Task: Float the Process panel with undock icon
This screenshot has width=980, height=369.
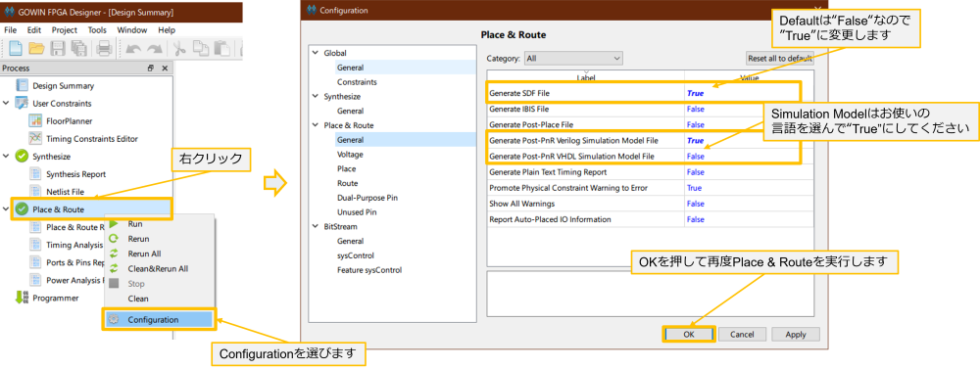Action: tap(151, 69)
